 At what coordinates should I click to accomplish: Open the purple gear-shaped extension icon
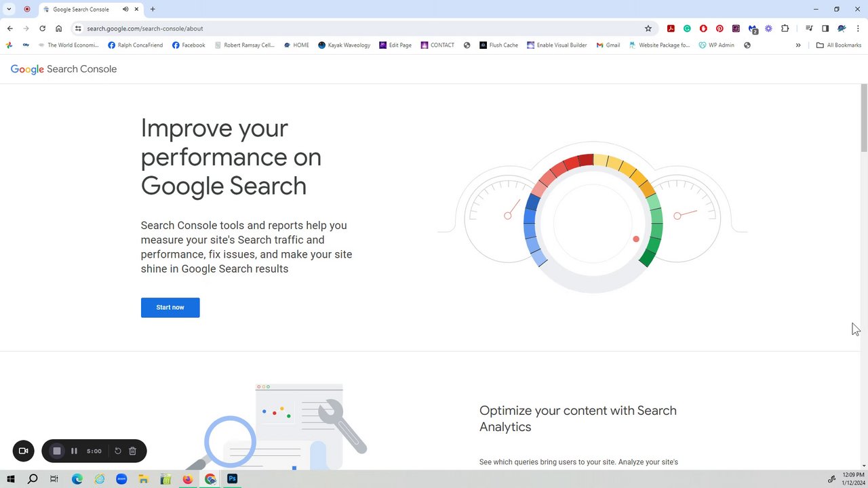click(768, 28)
